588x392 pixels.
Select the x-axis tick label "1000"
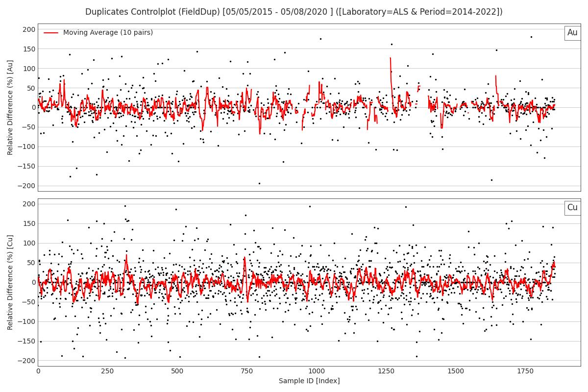click(317, 371)
